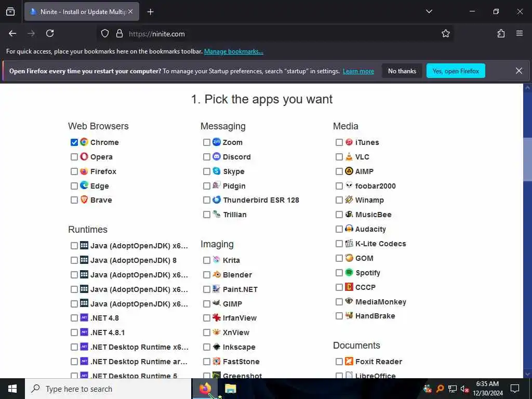
Task: Uncheck the Chrome checkbox
Action: click(74, 142)
